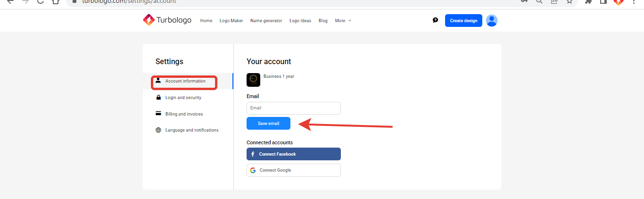The image size is (644, 199).
Task: Click the Login and security lock icon
Action: [158, 98]
